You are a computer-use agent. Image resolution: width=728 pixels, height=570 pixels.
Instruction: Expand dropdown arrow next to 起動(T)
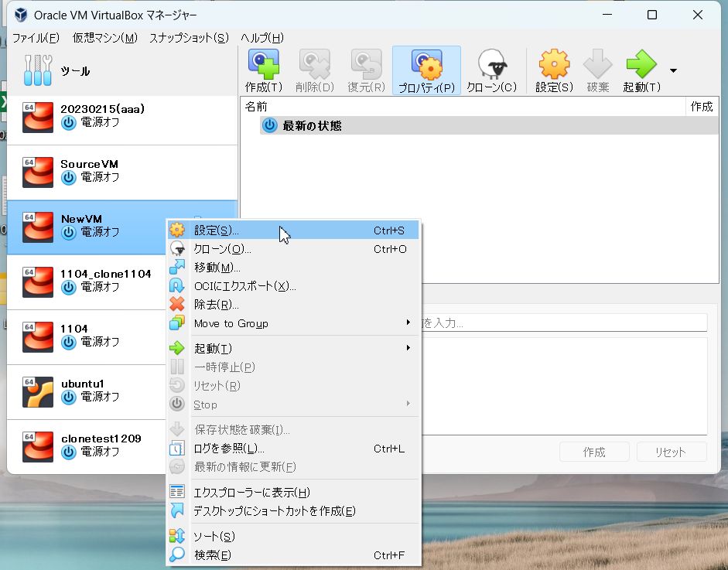673,70
